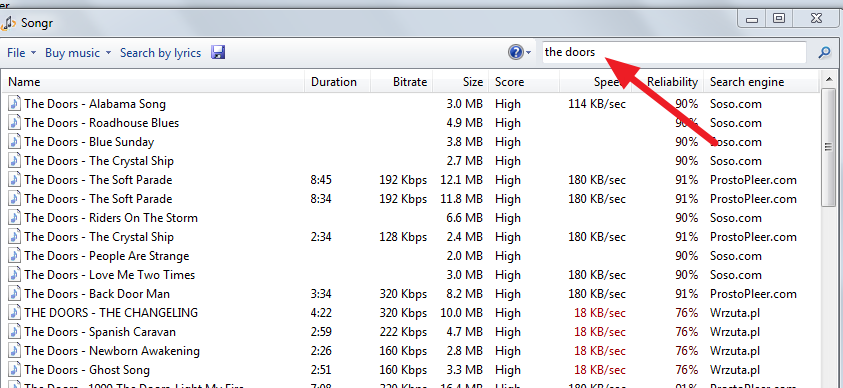Click the magnifier search icon
843x388 pixels.
(x=824, y=53)
